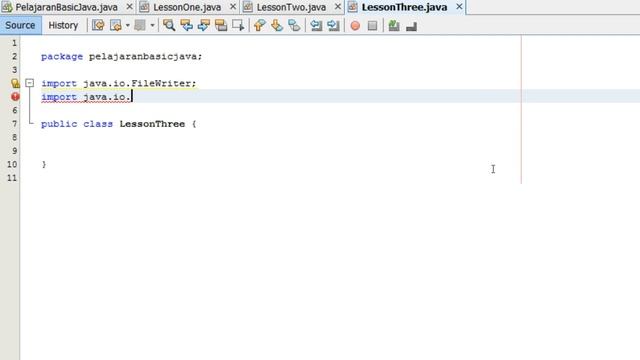
Task: Start macro recording red circle icon
Action: point(355,26)
